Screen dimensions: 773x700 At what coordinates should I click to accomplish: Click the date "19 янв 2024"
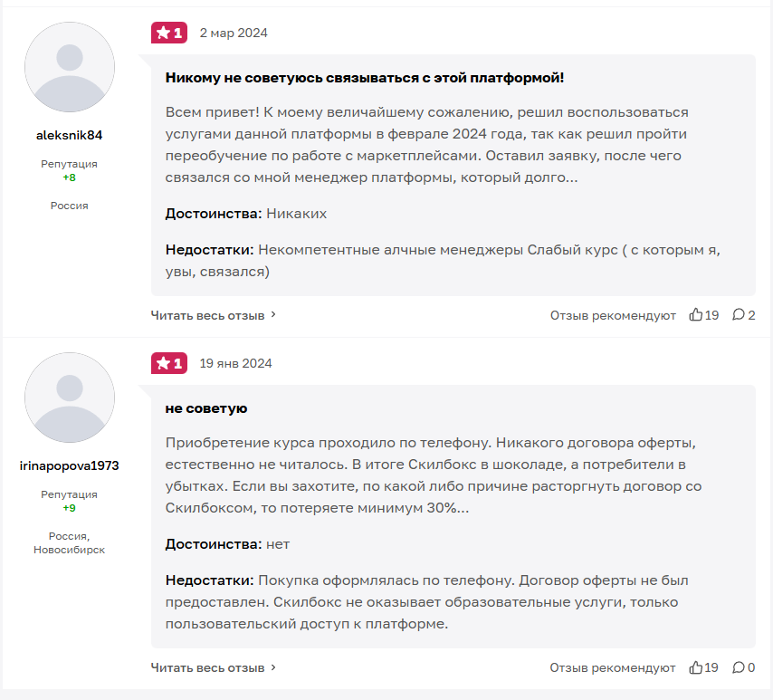235,363
